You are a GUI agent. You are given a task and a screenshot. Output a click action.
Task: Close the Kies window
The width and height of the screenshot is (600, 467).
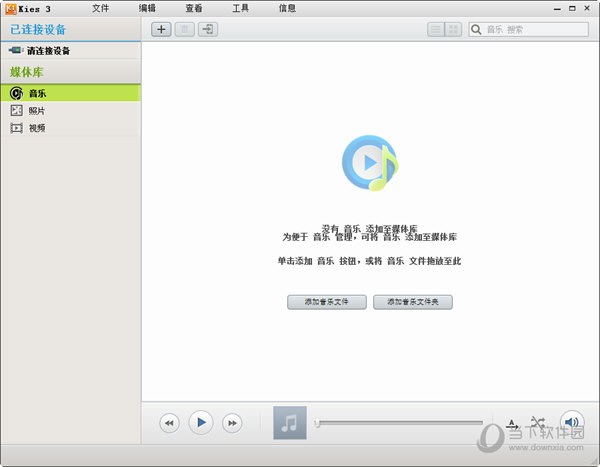[587, 8]
